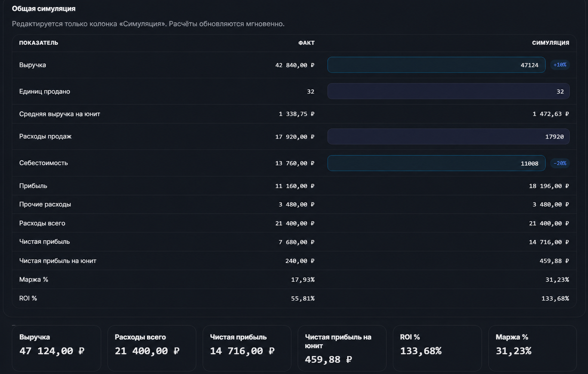
Task: Select the ПОКАЗАТЕЛЬ column header
Action: point(39,43)
